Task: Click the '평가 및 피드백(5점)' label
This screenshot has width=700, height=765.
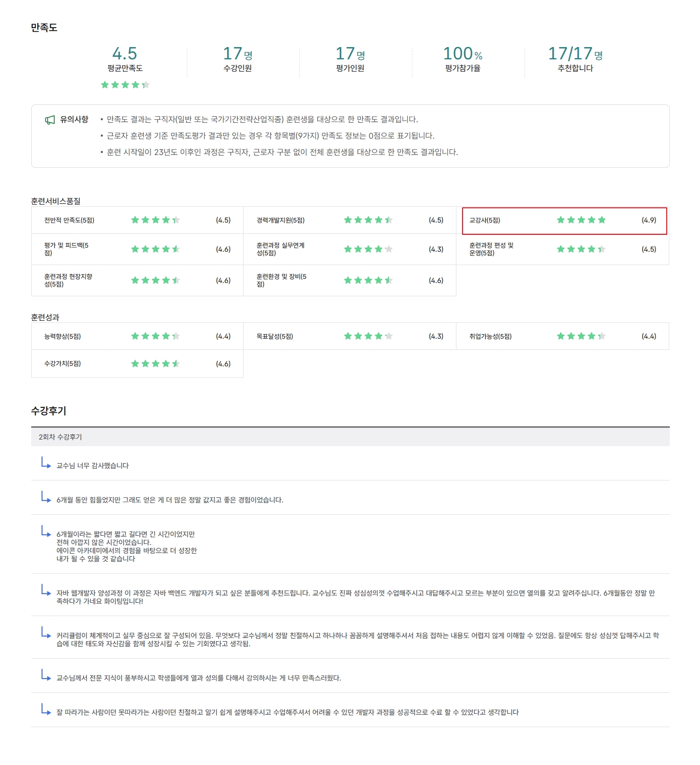Action: [x=67, y=249]
